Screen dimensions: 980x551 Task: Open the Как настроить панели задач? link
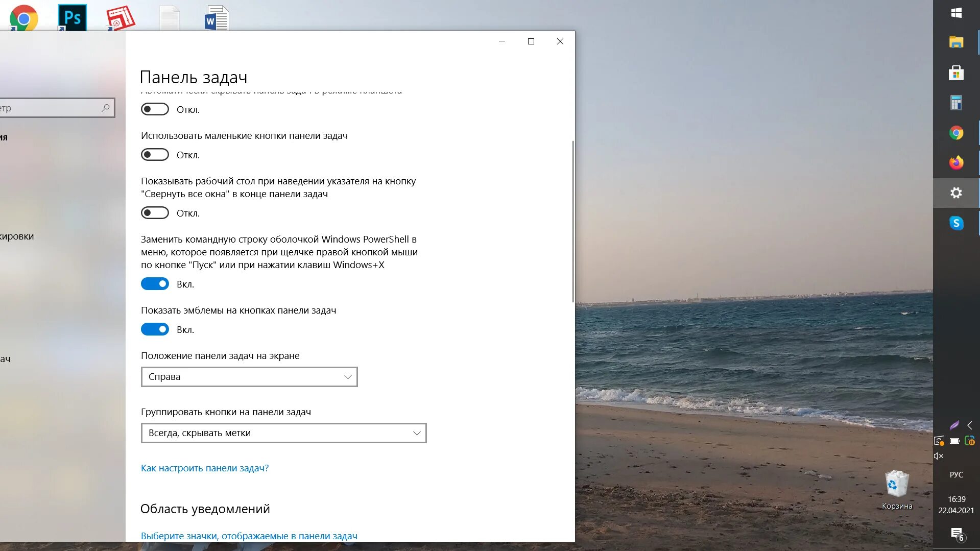[x=205, y=468]
